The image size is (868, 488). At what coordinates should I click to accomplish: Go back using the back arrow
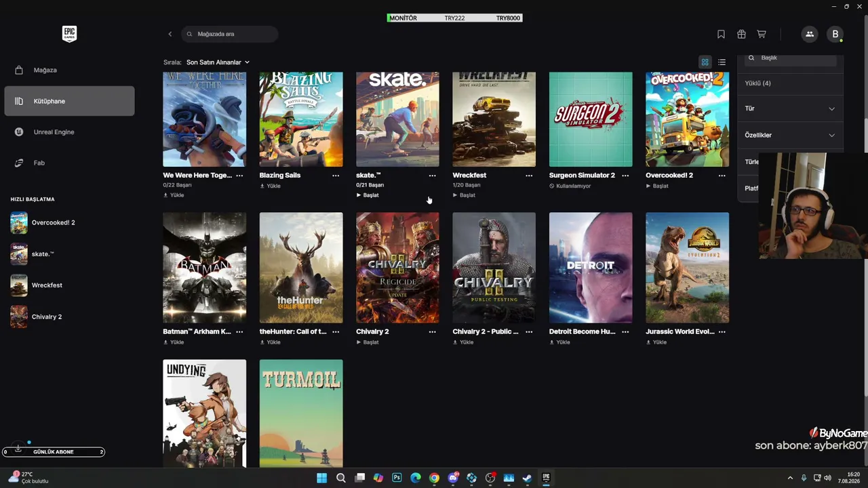coord(170,34)
